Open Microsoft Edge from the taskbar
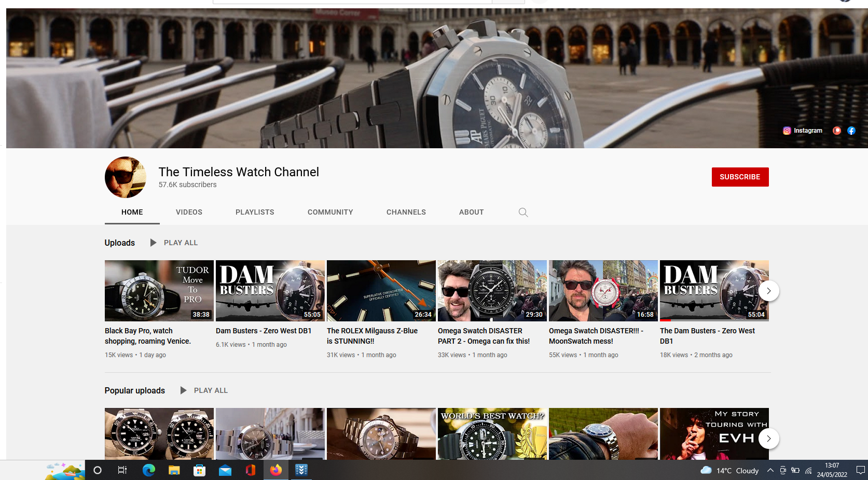 [x=149, y=470]
